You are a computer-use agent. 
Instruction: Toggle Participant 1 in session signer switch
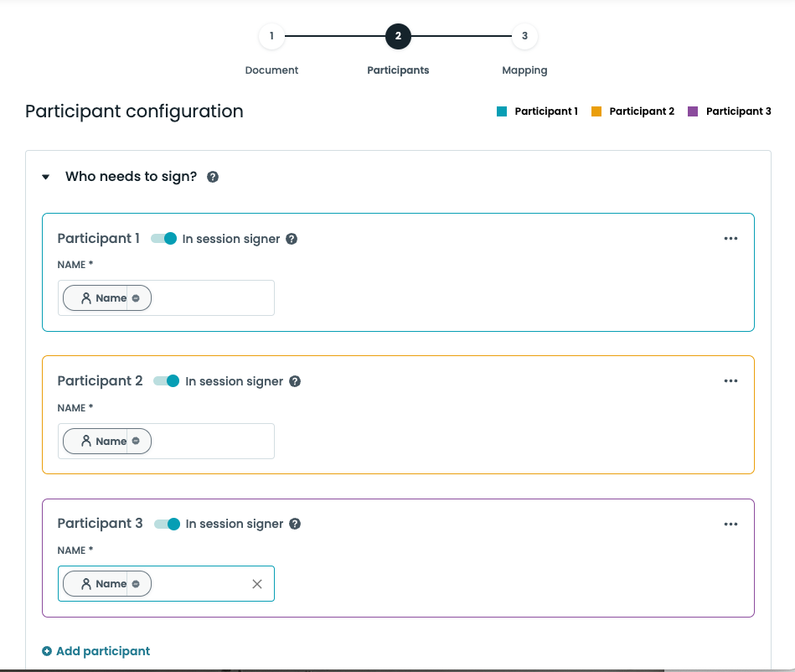[x=164, y=239]
